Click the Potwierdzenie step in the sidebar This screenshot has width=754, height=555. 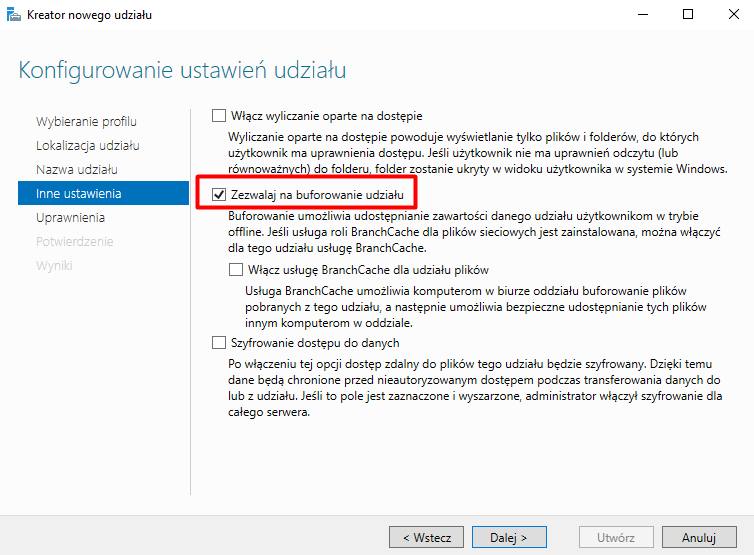coord(75,241)
